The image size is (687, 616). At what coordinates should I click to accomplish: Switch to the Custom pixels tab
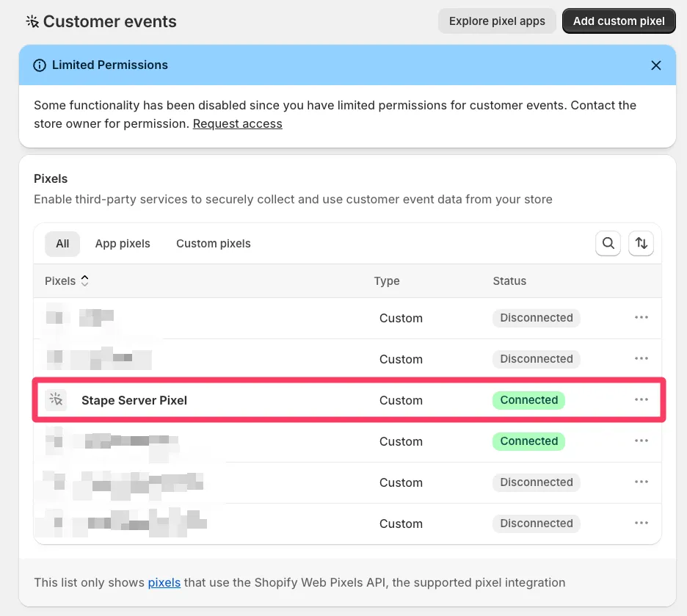214,244
